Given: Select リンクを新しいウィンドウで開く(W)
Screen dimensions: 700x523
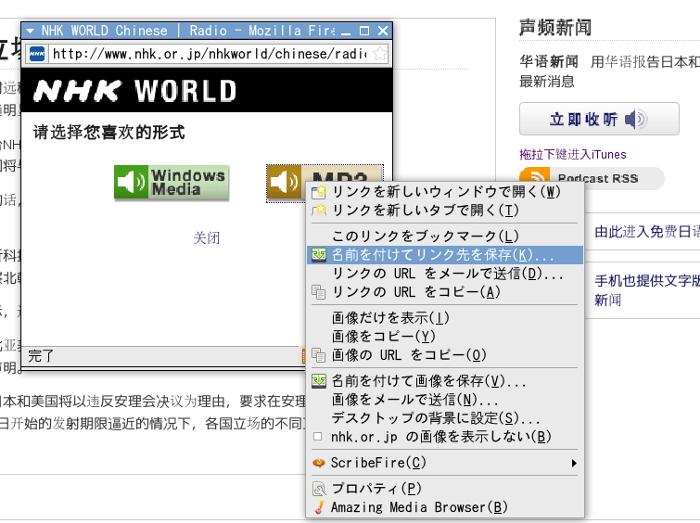Looking at the screenshot, I should click(x=445, y=191).
